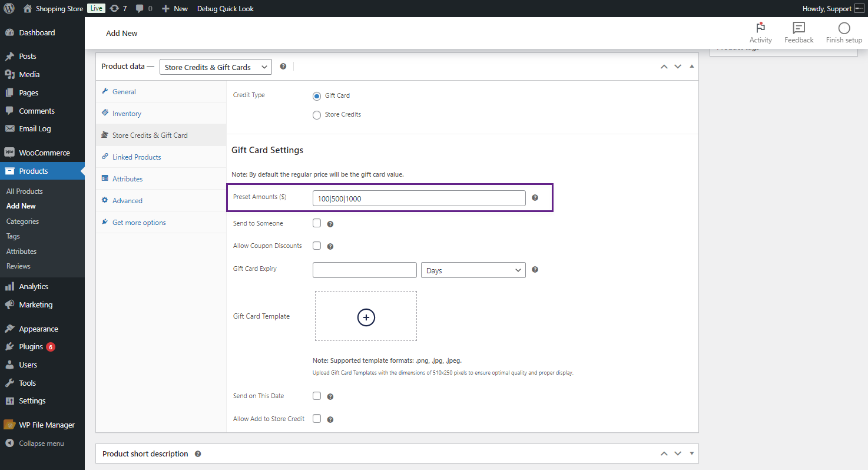Select the Gift Card radio button

317,95
